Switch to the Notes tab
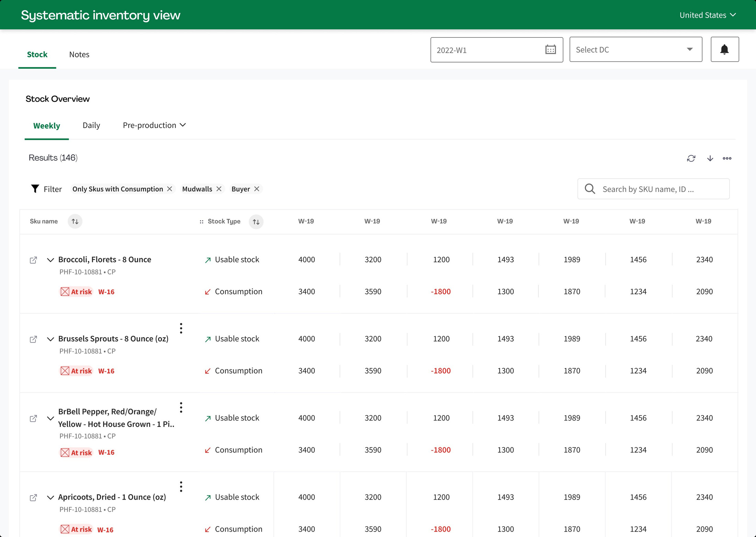Viewport: 756px width, 537px height. 79,54
